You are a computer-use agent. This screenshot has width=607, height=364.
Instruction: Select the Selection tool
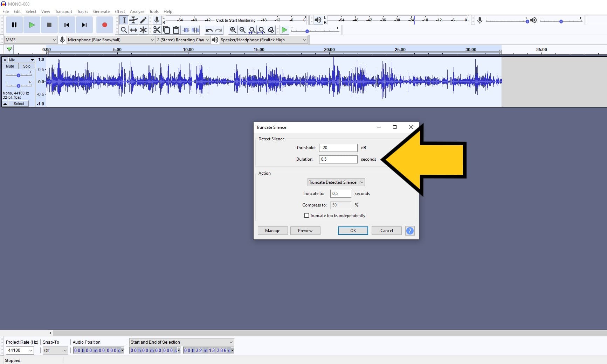[x=124, y=20]
